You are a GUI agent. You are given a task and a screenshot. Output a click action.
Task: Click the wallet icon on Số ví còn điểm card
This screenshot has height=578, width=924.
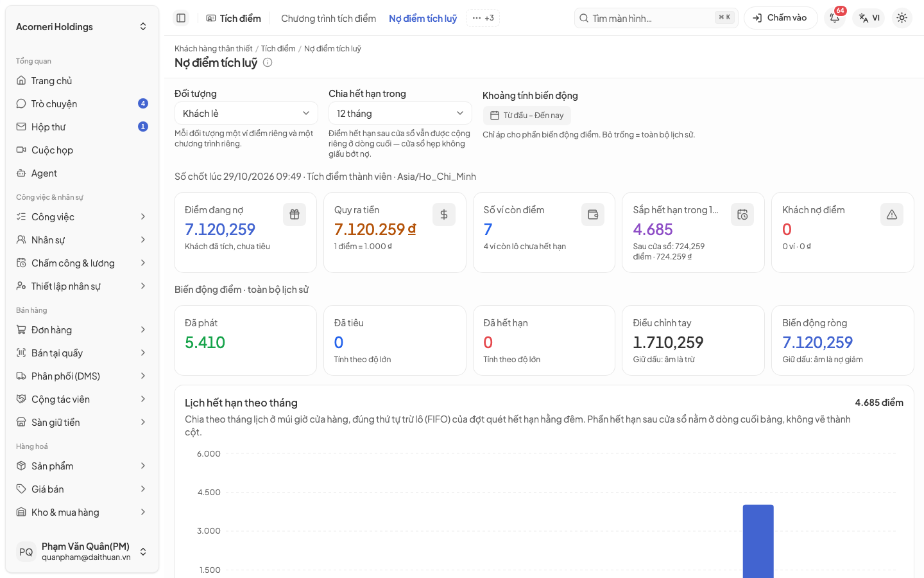point(593,215)
